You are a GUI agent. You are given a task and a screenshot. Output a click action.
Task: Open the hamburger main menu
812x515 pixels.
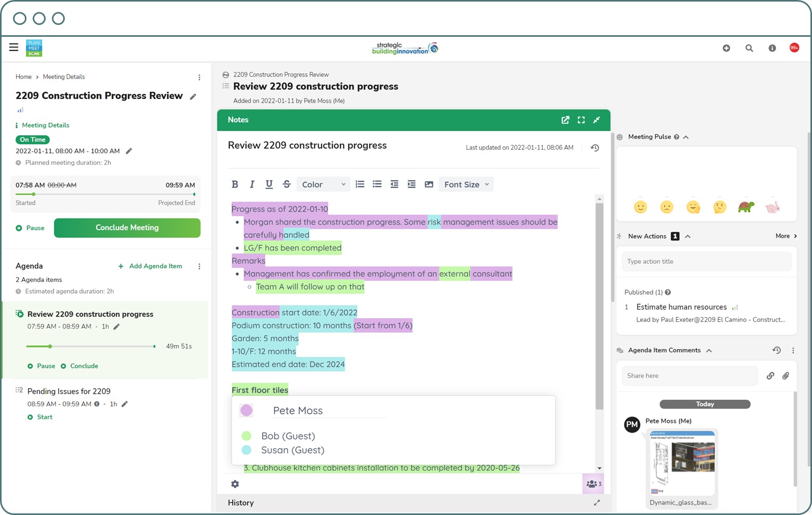click(14, 48)
